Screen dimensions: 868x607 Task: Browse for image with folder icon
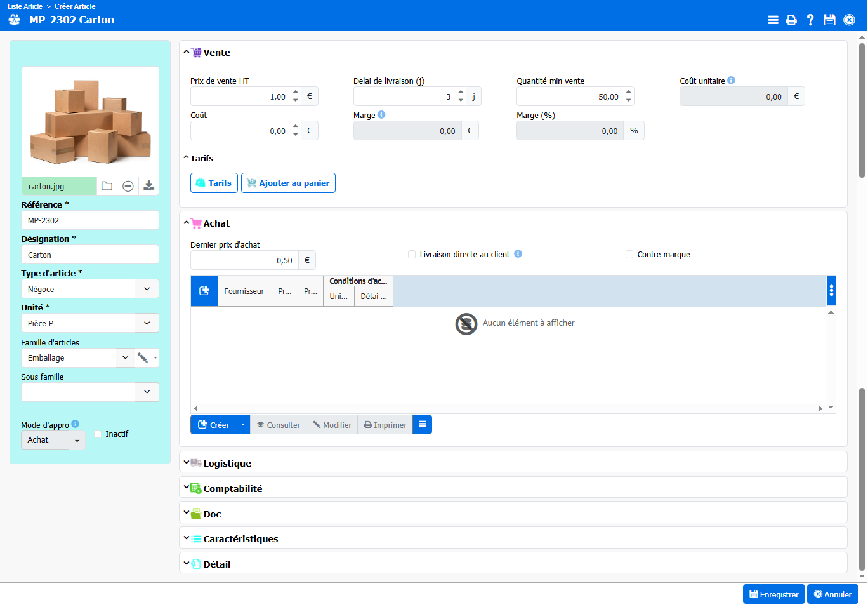[107, 186]
